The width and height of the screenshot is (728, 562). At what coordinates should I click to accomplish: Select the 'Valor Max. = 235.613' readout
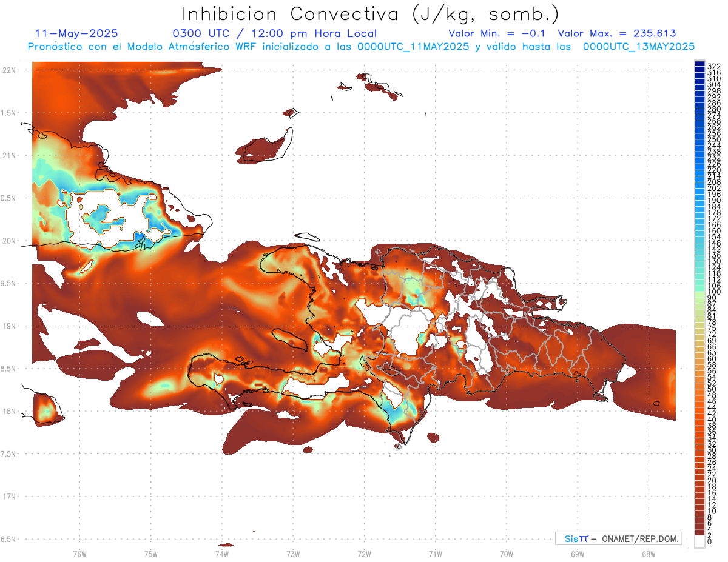(617, 33)
